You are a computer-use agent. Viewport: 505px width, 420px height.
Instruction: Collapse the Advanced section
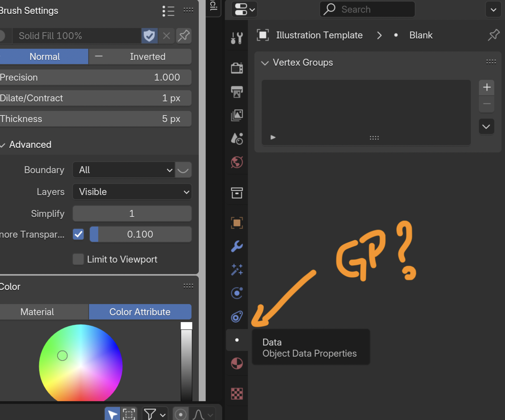tap(26, 144)
